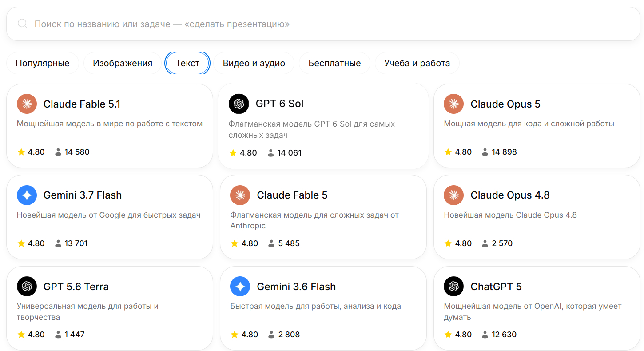The width and height of the screenshot is (644, 351).
Task: Click the star rating icon on ChatGPT 5
Action: [x=448, y=335]
